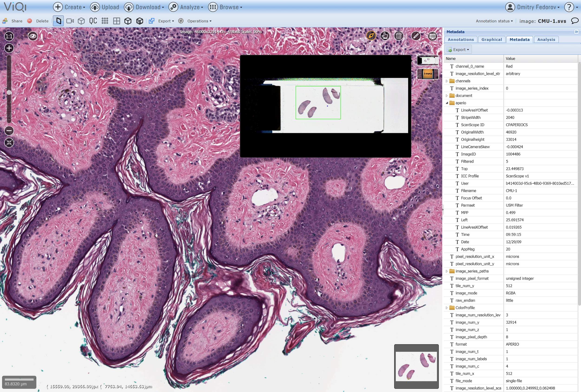Adjust the vertical zoom slider handle
The image size is (581, 392).
pos(9,92)
